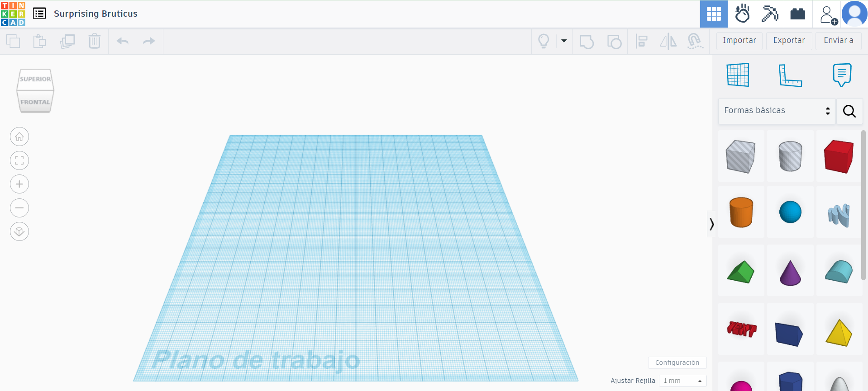The image size is (868, 391).
Task: Click the invite collaborator icon
Action: 829,15
